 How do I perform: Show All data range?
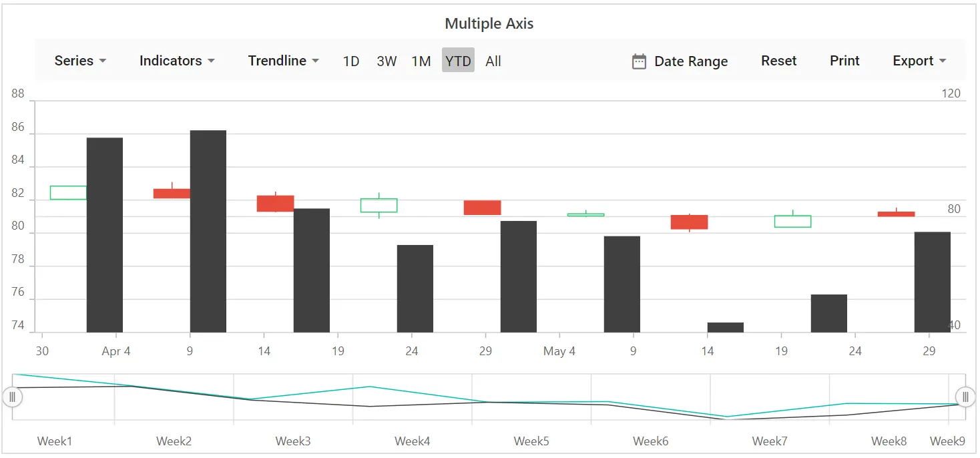pyautogui.click(x=493, y=61)
